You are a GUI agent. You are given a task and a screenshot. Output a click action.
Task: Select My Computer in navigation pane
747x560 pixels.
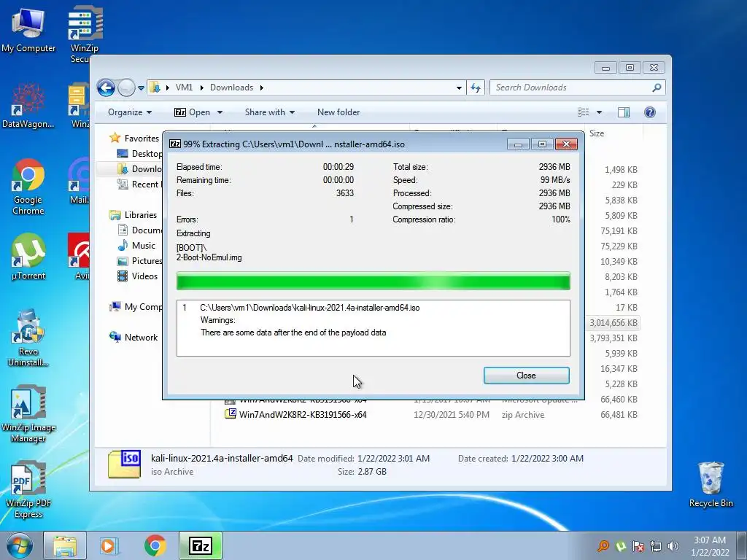coord(136,307)
